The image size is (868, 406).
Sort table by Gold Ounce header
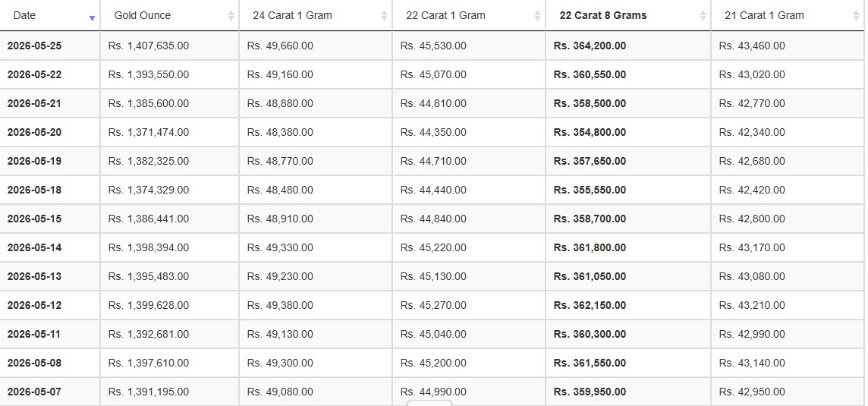click(170, 15)
